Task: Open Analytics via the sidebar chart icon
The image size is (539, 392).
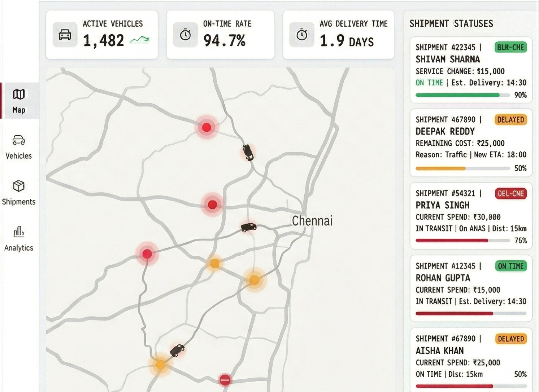Action: pos(18,232)
